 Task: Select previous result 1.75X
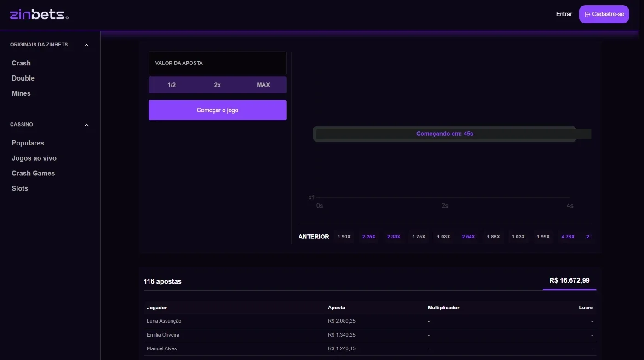(419, 237)
